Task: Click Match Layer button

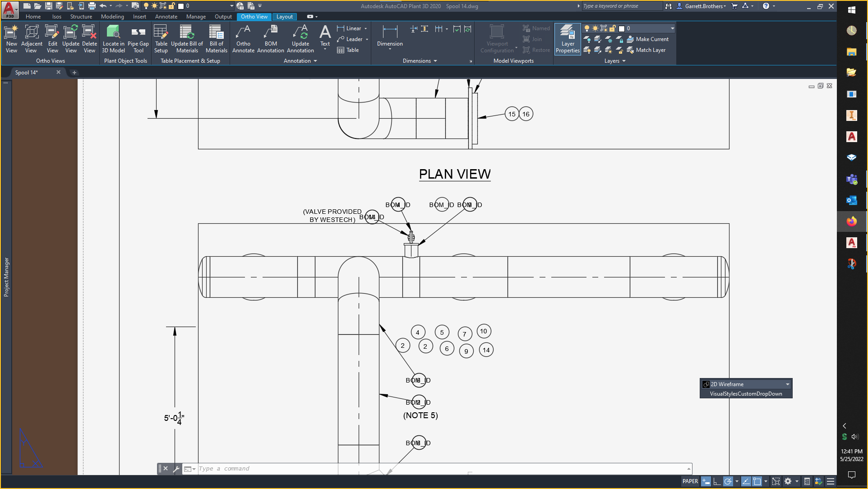Action: coord(646,50)
